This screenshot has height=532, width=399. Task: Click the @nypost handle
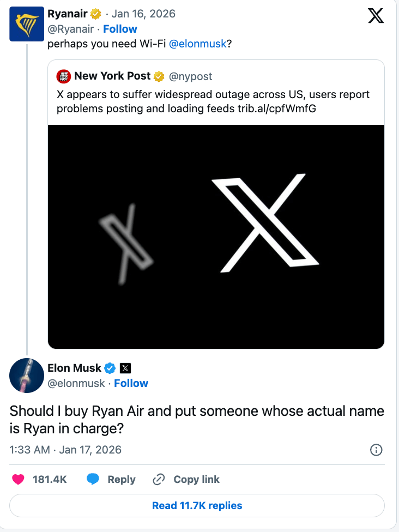pyautogui.click(x=191, y=76)
